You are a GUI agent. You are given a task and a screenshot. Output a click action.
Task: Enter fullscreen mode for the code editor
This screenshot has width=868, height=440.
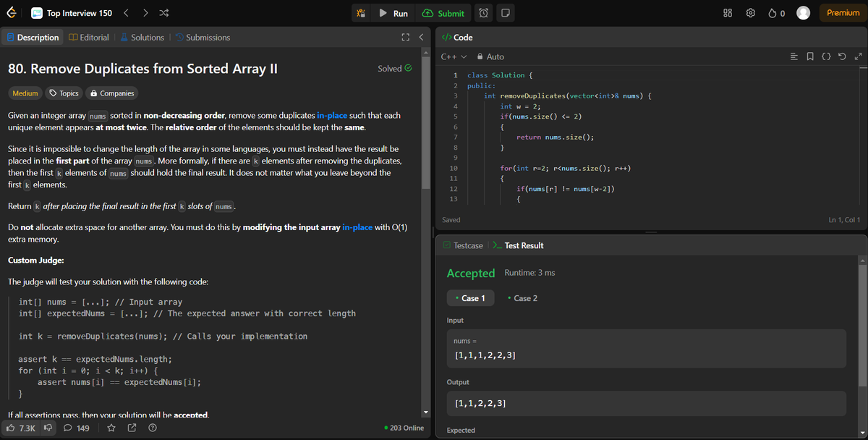[859, 56]
